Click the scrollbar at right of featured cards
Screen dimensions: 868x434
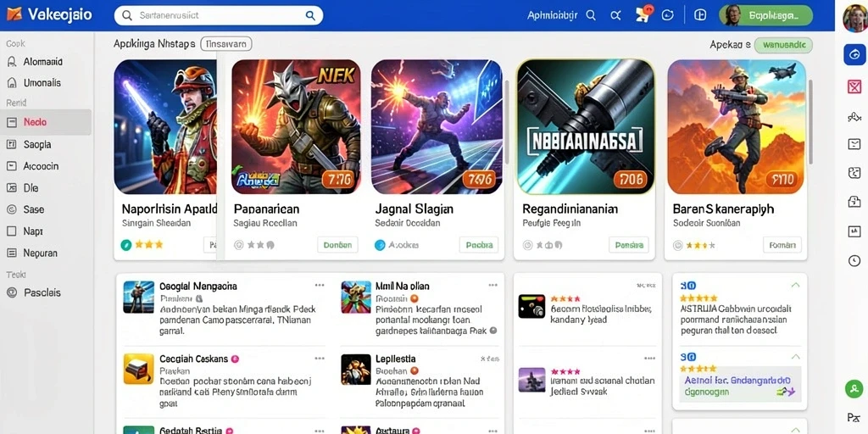tap(810, 122)
